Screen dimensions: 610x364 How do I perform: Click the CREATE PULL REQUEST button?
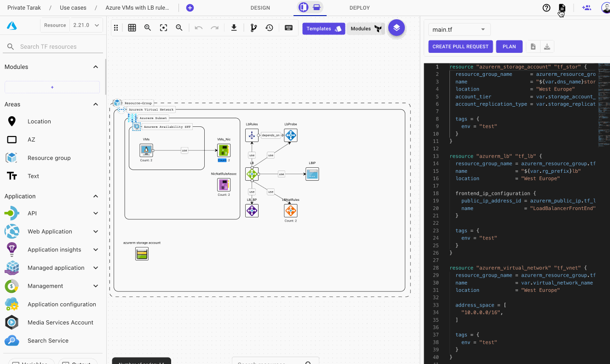tap(460, 46)
